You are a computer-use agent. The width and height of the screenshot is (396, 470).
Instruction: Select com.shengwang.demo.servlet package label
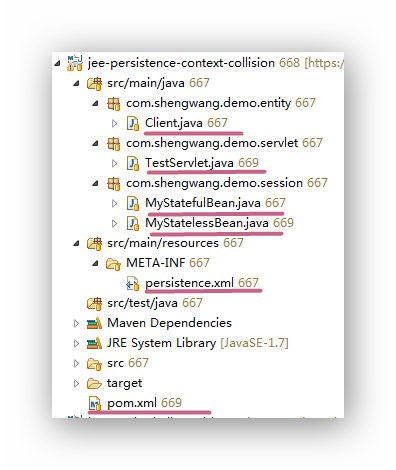pos(212,143)
